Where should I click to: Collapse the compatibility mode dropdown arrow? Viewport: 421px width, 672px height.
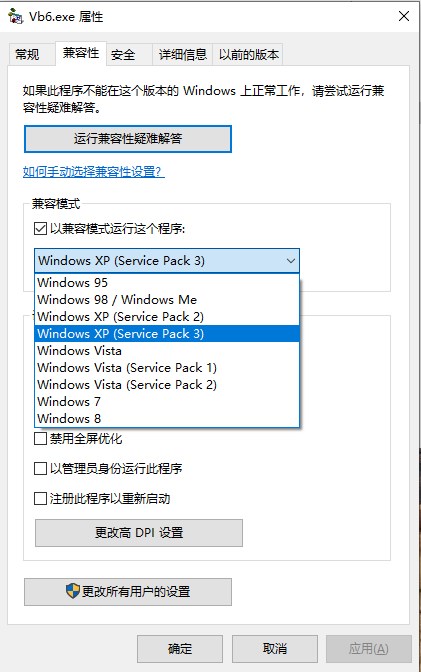pos(291,261)
